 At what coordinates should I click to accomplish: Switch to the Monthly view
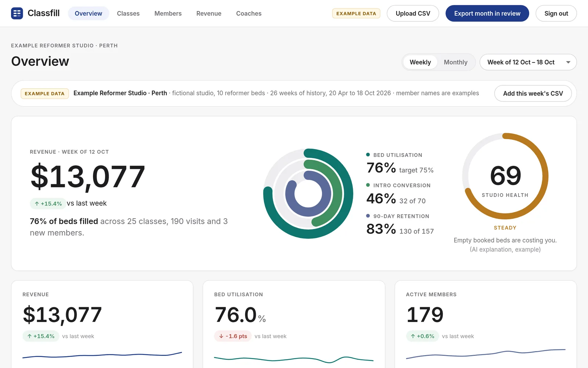pos(456,62)
